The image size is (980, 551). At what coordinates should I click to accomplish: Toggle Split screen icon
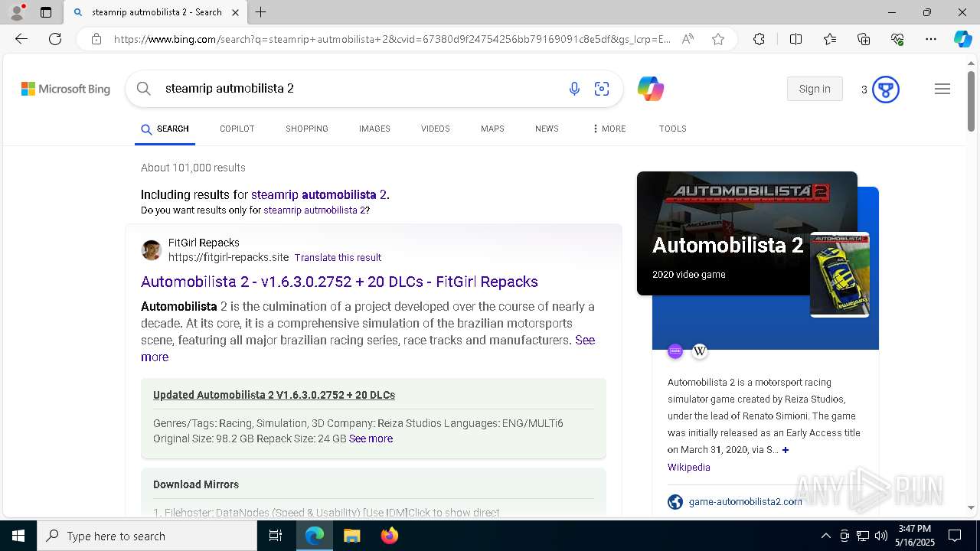click(795, 39)
